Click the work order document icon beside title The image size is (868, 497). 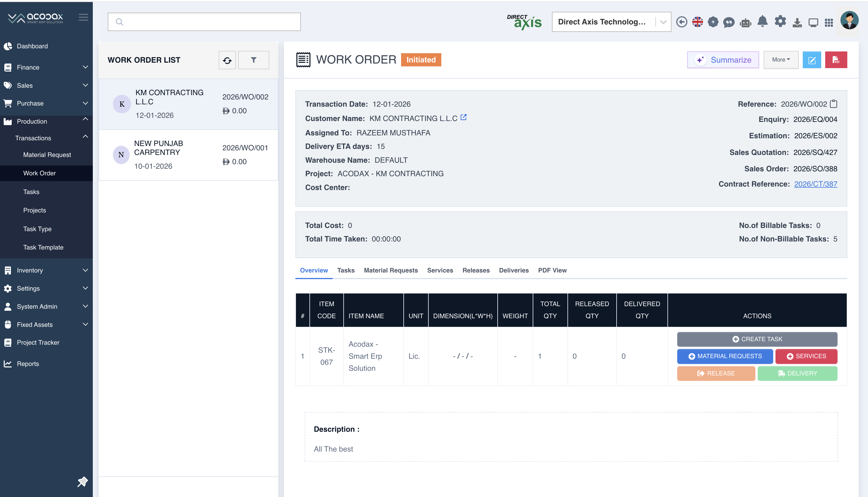(x=303, y=60)
